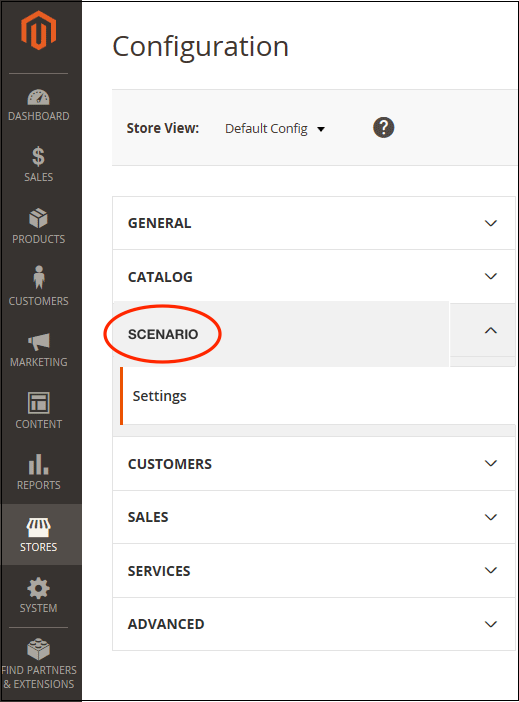Click the help question mark icon
The height and width of the screenshot is (702, 519).
click(x=384, y=128)
